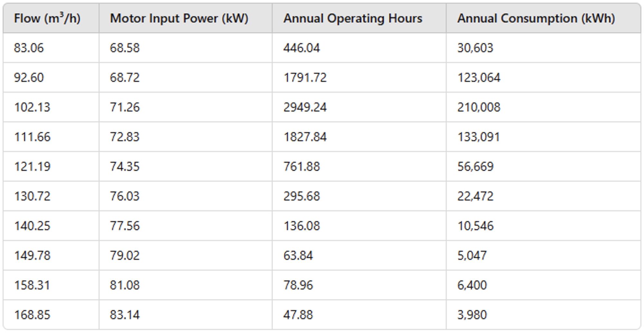Highlight annual consumption 22,472

[475, 196]
